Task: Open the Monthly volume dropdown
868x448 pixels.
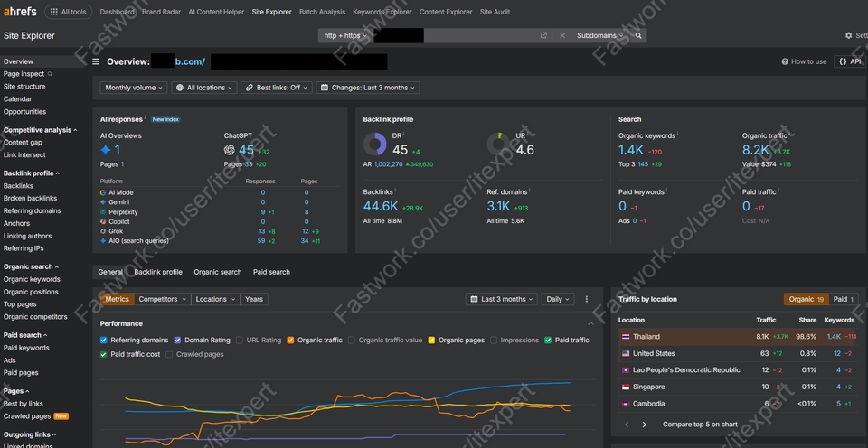Action: [134, 88]
